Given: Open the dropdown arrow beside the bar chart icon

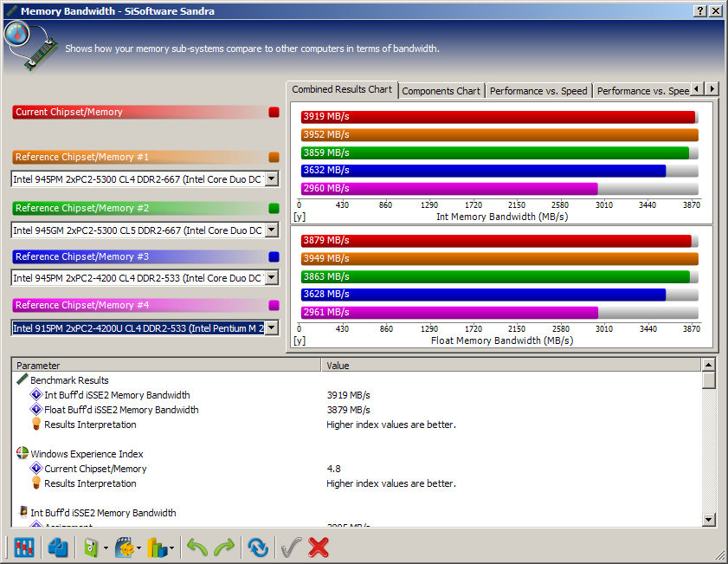Looking at the screenshot, I should [171, 548].
